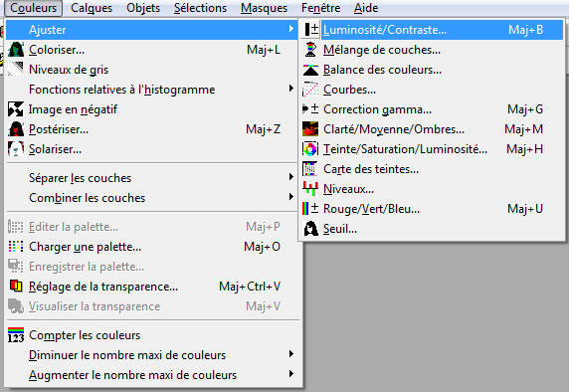Select Réglage de la transparence... entry
The width and height of the screenshot is (569, 392).
(x=152, y=287)
